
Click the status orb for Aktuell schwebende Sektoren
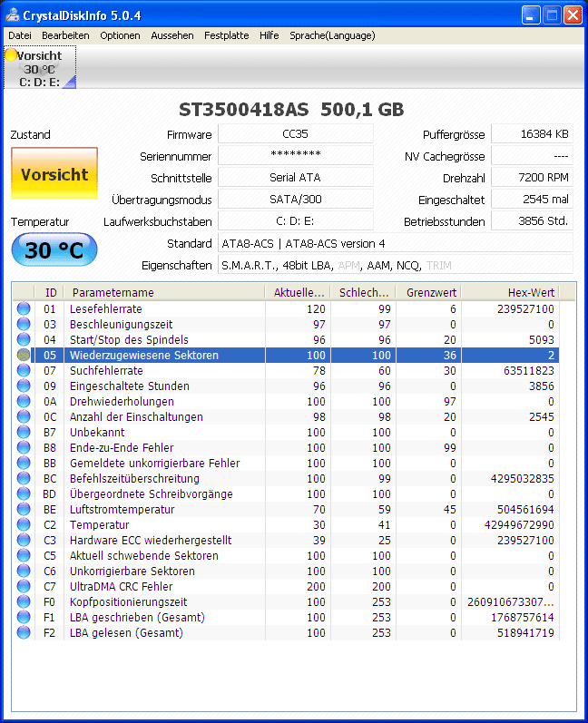pyautogui.click(x=24, y=555)
